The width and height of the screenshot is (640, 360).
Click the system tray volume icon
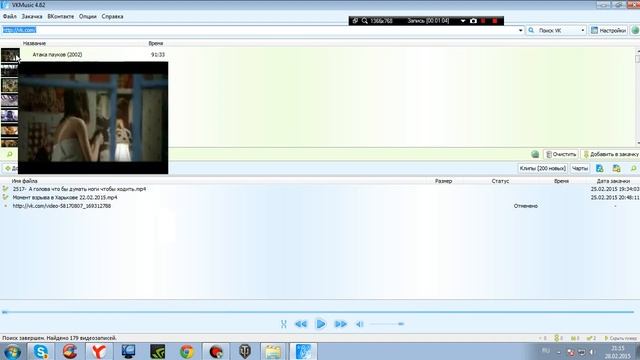(592, 352)
